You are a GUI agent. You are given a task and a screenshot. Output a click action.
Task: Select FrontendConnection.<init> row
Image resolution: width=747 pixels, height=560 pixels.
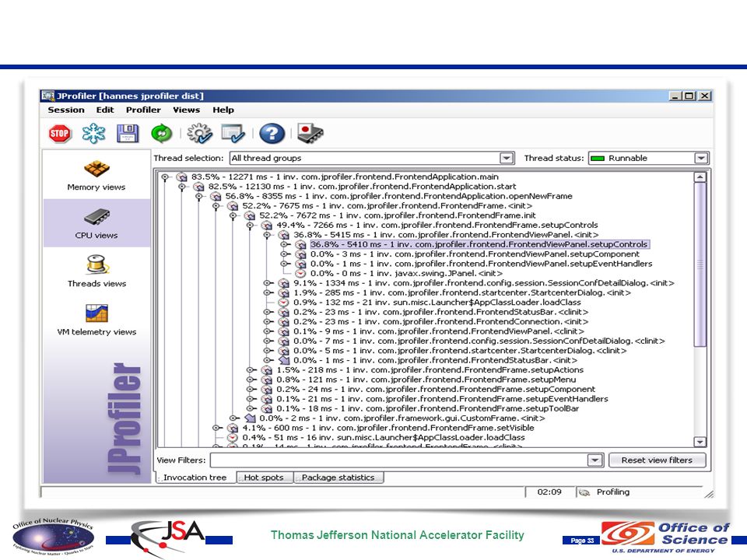pyautogui.click(x=440, y=321)
